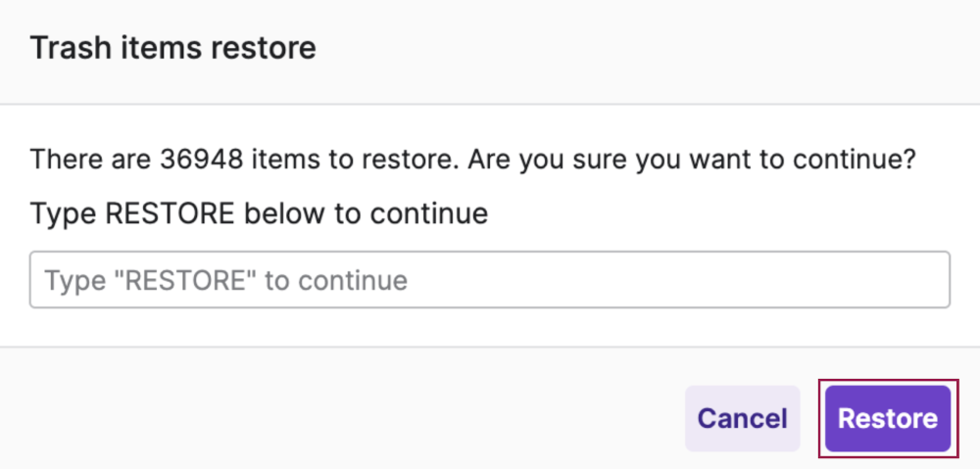This screenshot has height=469, width=980.
Task: Proceed by clicking Restore in the footer
Action: point(887,419)
